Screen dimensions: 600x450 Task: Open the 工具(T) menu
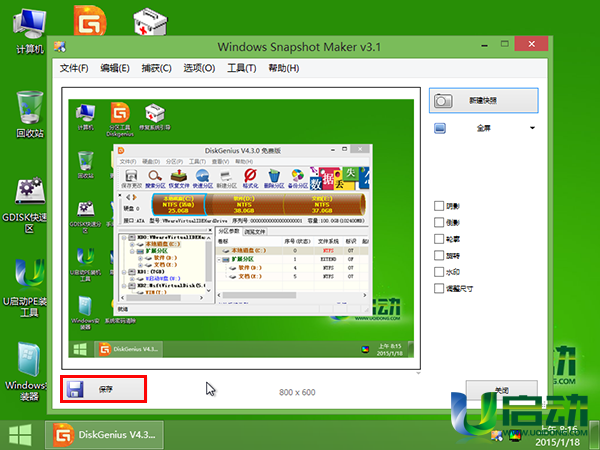pyautogui.click(x=241, y=68)
